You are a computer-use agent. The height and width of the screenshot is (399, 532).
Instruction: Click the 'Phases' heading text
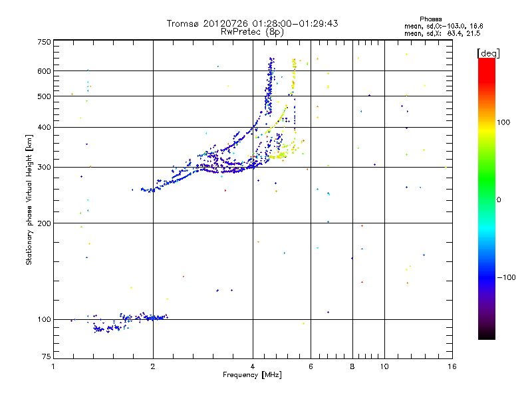pos(430,19)
